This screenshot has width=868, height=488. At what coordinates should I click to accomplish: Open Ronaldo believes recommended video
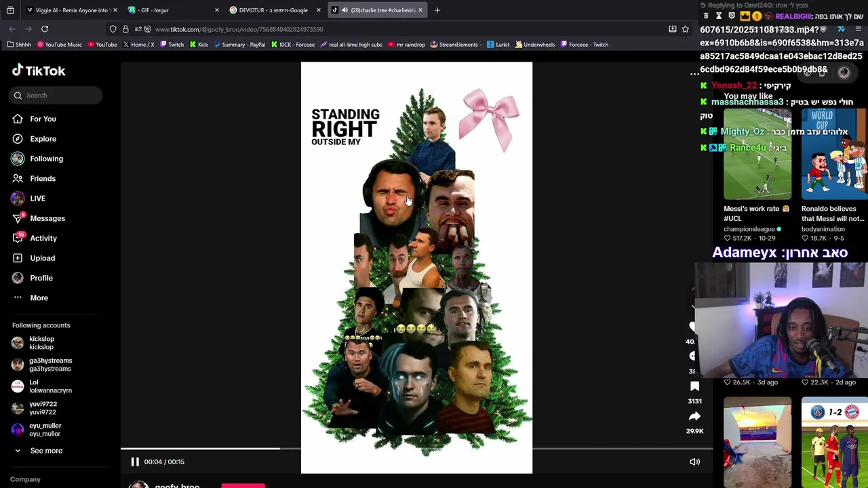coord(834,155)
